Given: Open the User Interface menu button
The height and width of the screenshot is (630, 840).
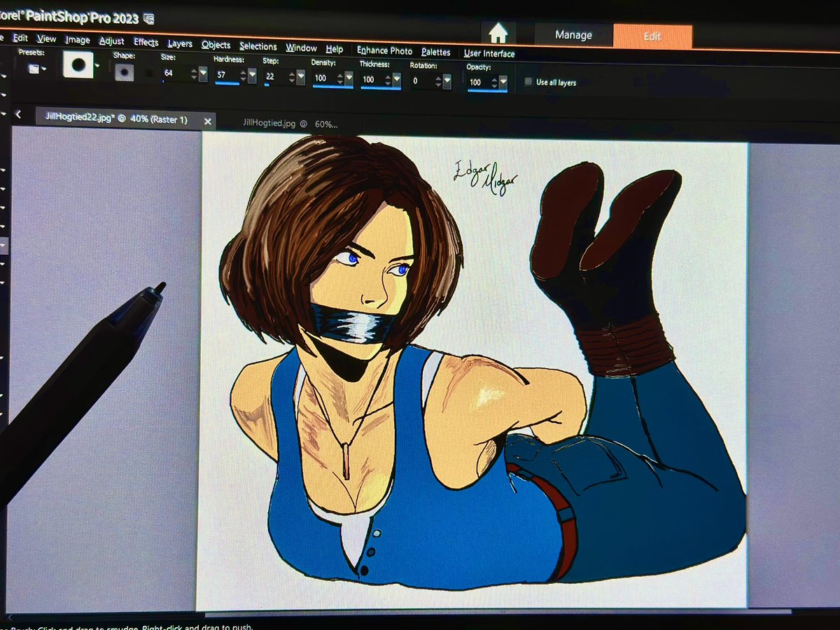Looking at the screenshot, I should 489,53.
